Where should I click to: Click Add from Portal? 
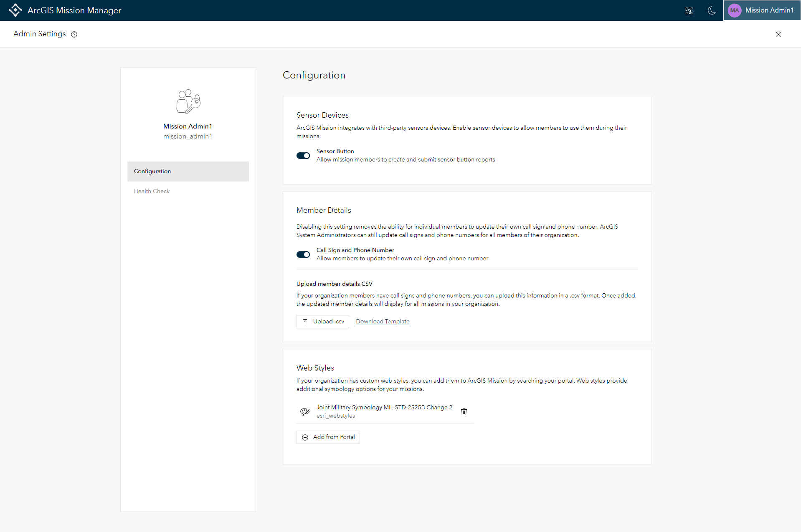pyautogui.click(x=328, y=437)
